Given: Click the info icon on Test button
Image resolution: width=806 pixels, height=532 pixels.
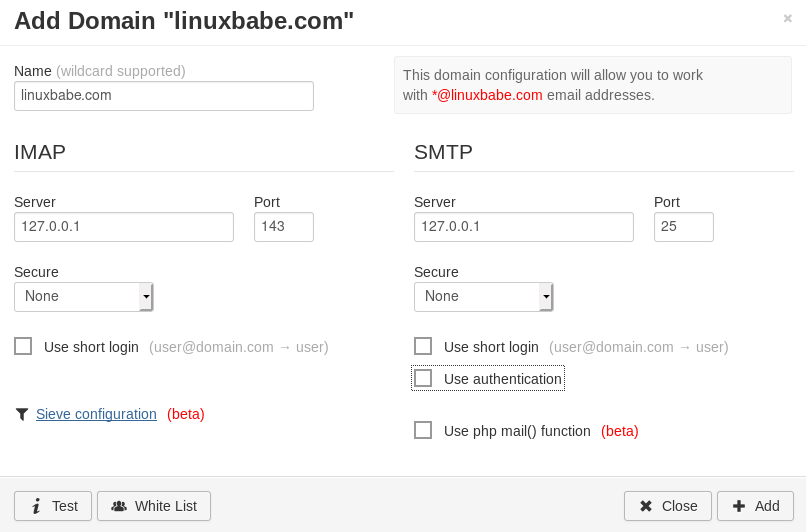Looking at the screenshot, I should coord(36,506).
